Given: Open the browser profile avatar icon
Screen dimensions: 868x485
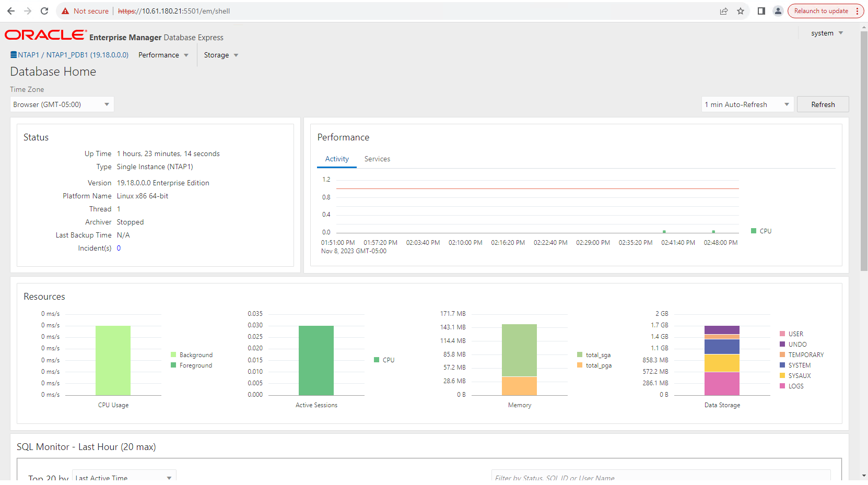Looking at the screenshot, I should 778,11.
